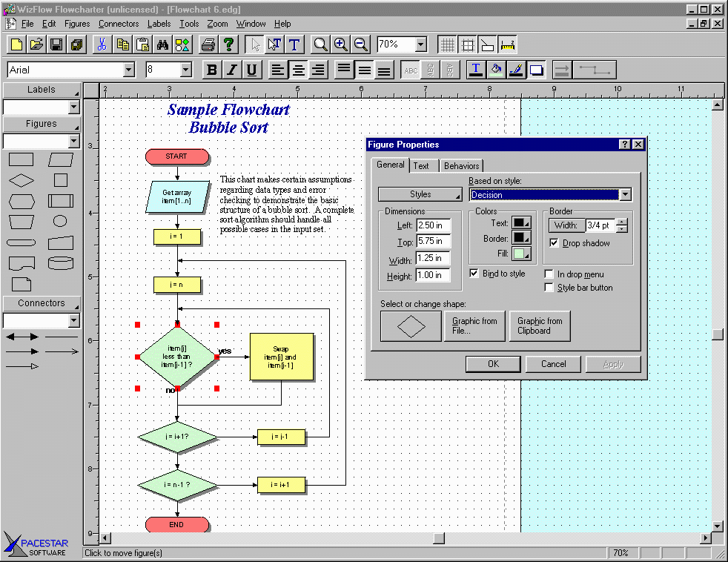Open the File menu
The image size is (728, 562).
27,24
